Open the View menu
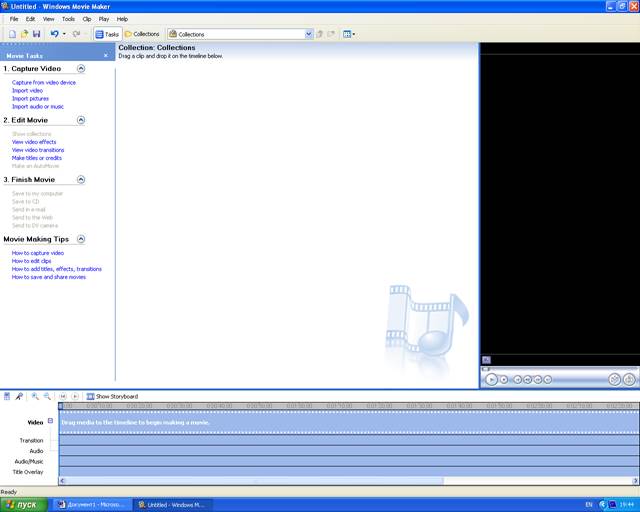 pyautogui.click(x=49, y=19)
